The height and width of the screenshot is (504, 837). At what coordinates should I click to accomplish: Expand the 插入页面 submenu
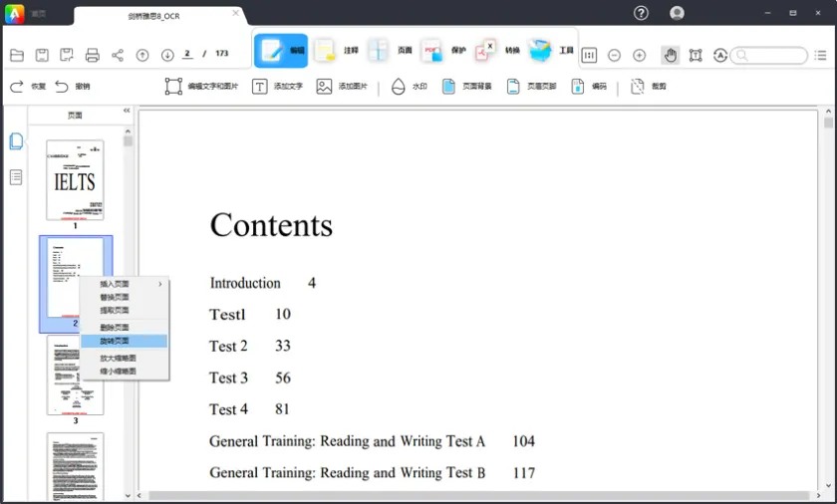click(124, 284)
